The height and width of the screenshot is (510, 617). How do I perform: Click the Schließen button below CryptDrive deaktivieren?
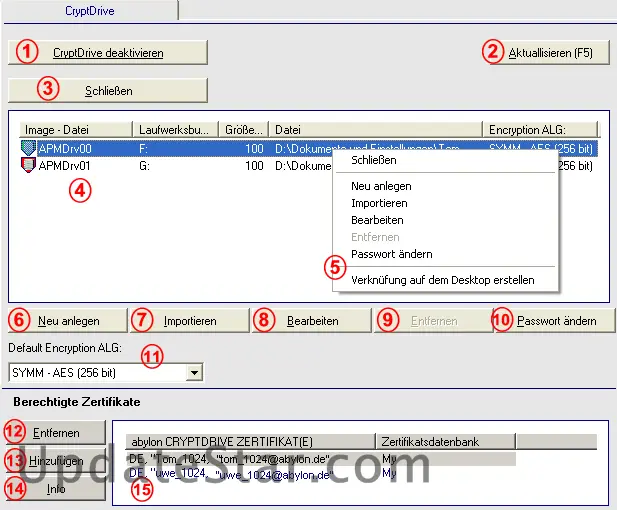coord(108,91)
